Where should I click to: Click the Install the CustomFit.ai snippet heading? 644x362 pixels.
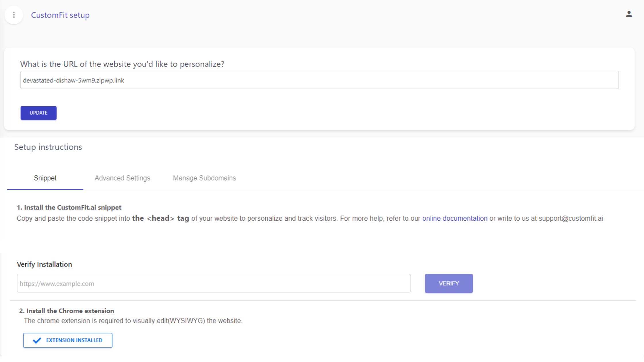pyautogui.click(x=69, y=207)
